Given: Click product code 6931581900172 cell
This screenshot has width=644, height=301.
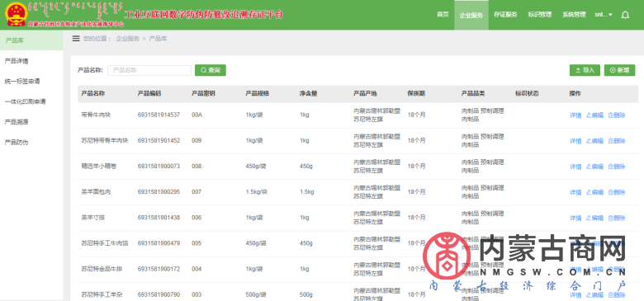Looking at the screenshot, I should [159, 270].
